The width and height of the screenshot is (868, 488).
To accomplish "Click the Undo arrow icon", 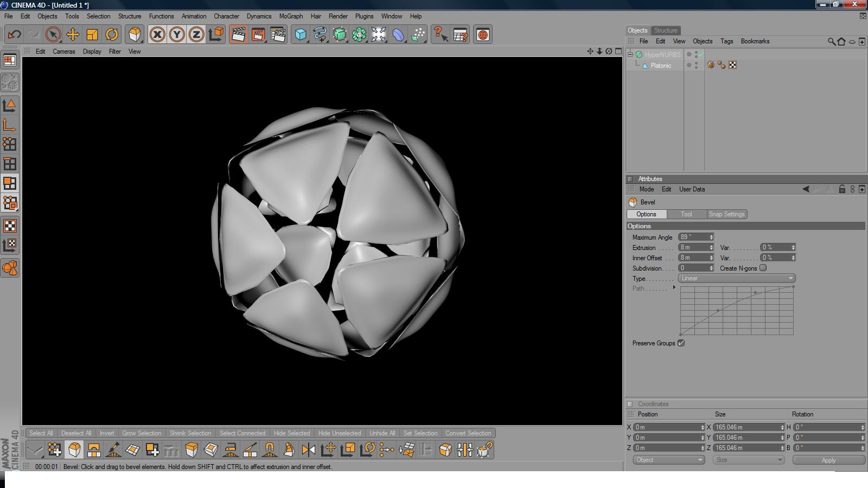I will tap(14, 35).
